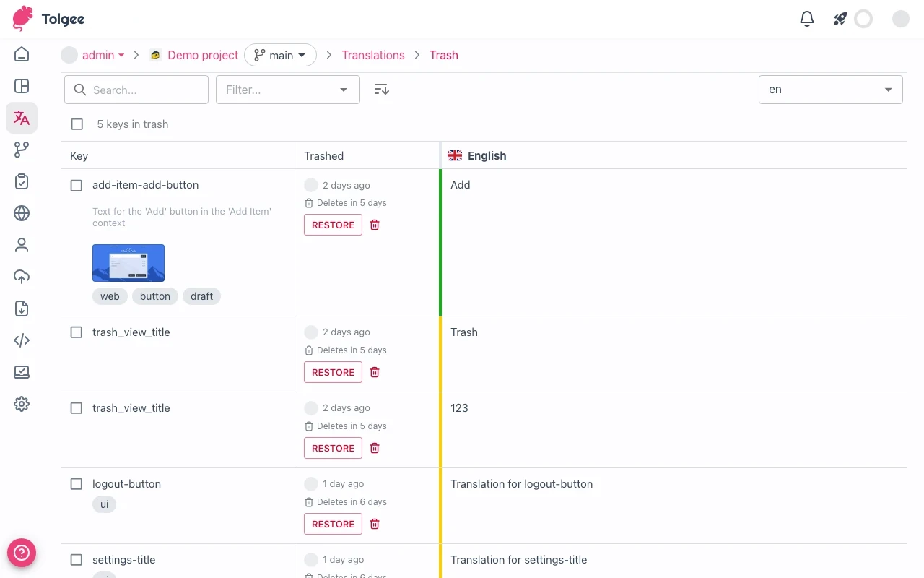The width and height of the screenshot is (924, 578).
Task: Open notifications via the bell icon
Action: click(x=807, y=19)
